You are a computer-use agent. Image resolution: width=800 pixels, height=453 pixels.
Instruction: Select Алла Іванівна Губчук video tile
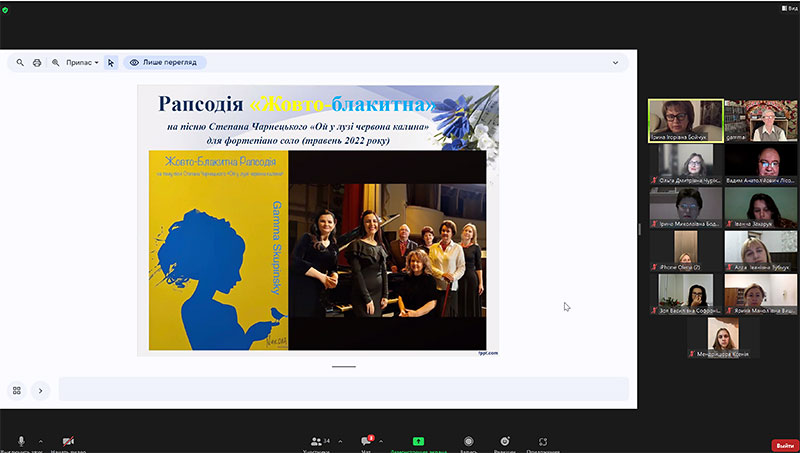click(x=761, y=251)
